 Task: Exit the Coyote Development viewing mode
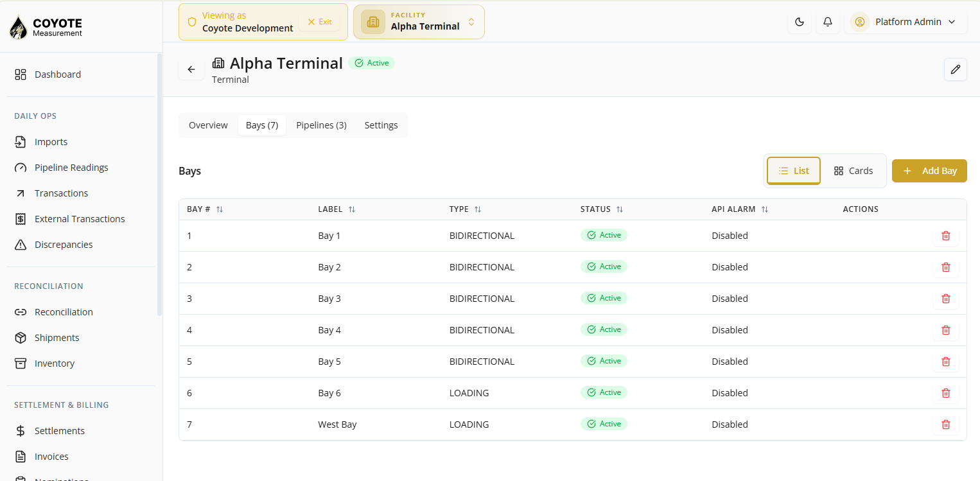(319, 22)
